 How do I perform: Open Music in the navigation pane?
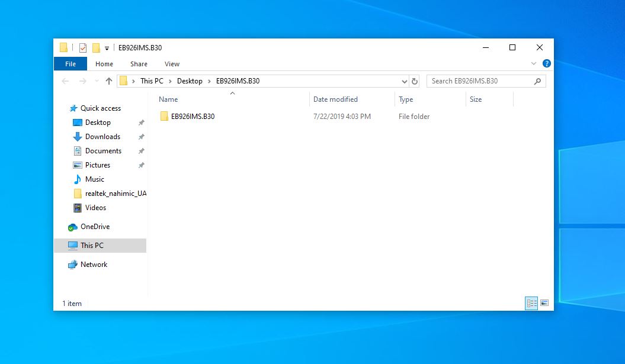click(x=94, y=179)
